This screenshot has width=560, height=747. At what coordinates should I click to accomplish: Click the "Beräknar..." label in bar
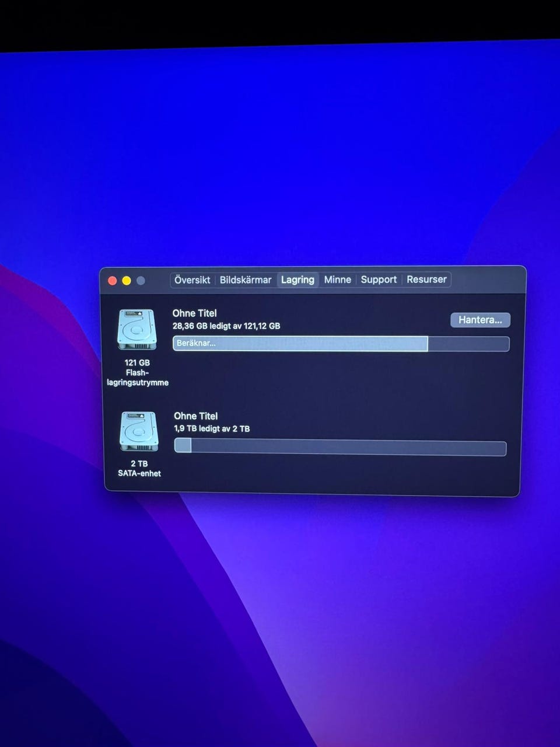[x=196, y=343]
